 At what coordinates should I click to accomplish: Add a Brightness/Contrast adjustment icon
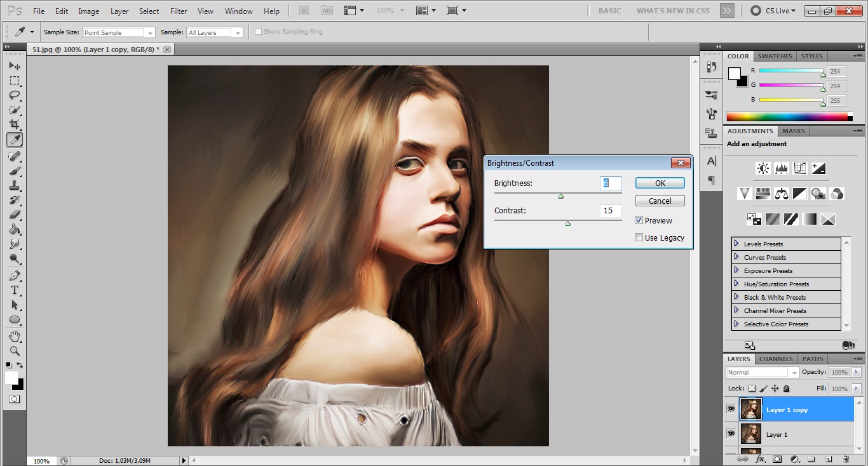point(763,168)
